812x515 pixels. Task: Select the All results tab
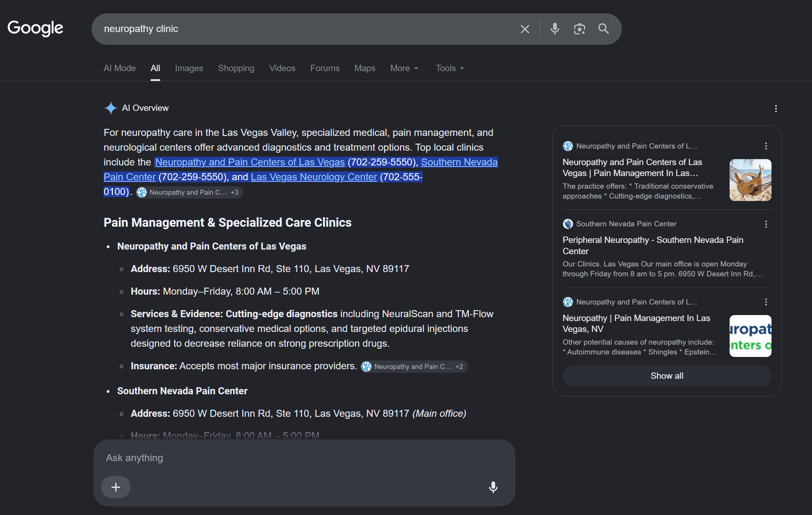coord(155,68)
